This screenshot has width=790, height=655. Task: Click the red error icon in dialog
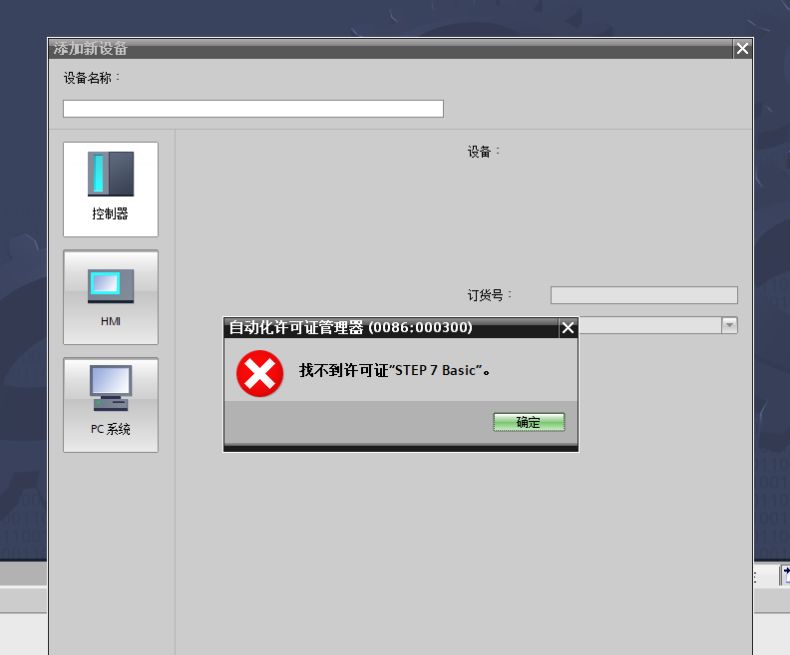pyautogui.click(x=260, y=373)
